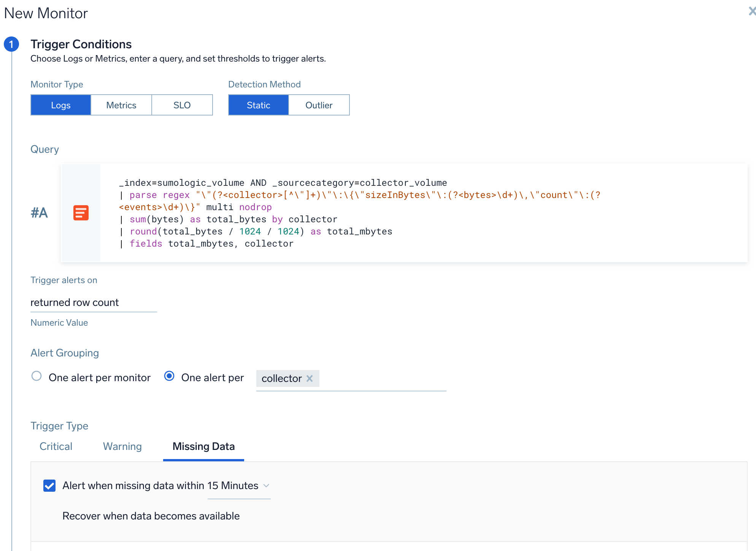This screenshot has width=756, height=551.
Task: Select One alert per monitor radio
Action: pos(37,376)
